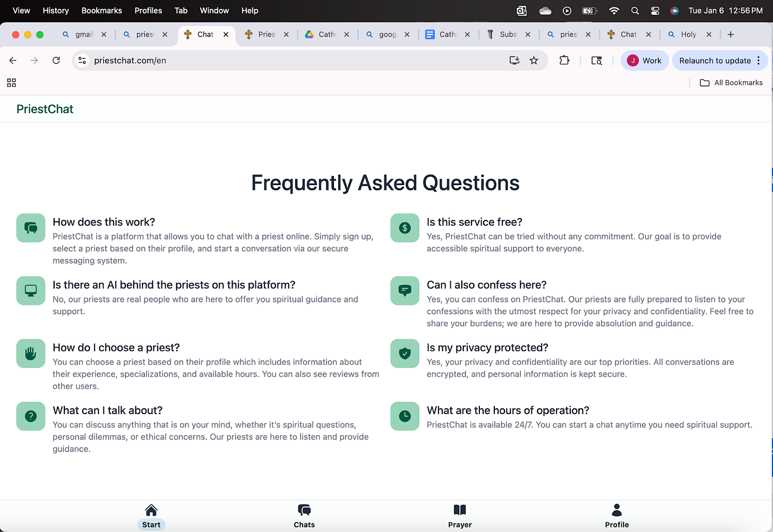Open the All Bookmarks folder
The image size is (773, 532).
click(732, 83)
